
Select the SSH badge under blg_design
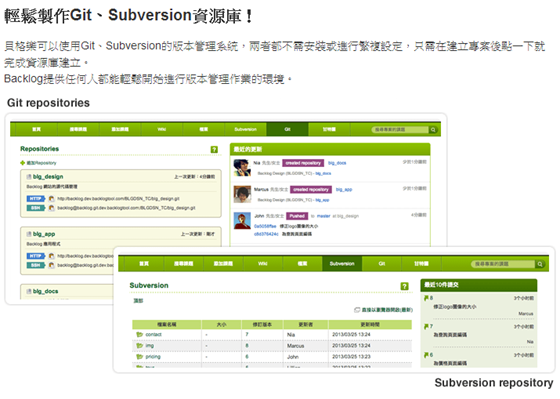click(36, 208)
